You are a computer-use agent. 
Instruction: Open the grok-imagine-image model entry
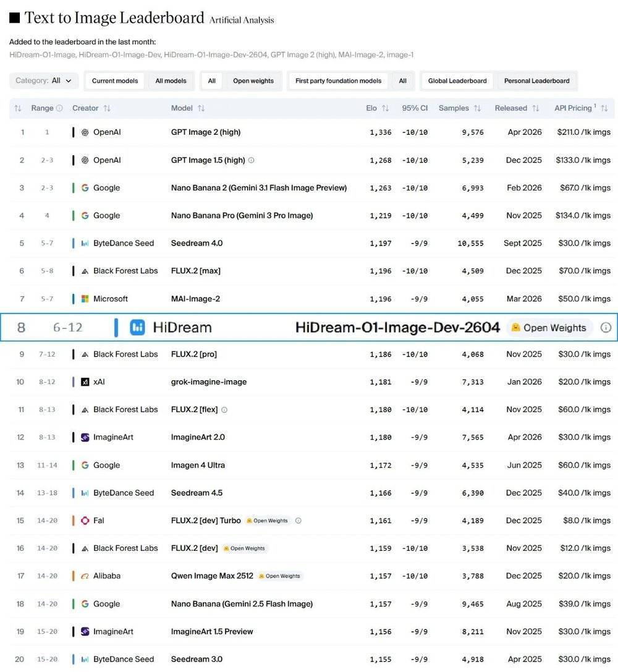pyautogui.click(x=208, y=381)
